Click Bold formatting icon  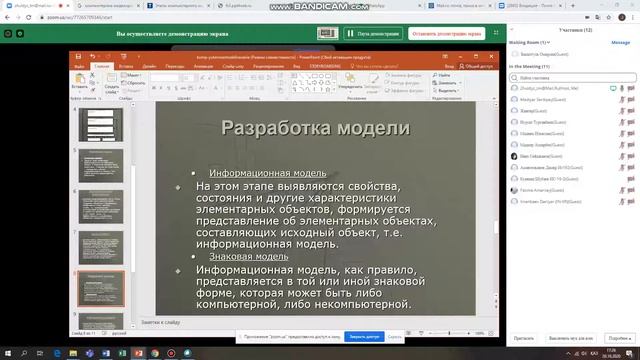click(x=154, y=88)
